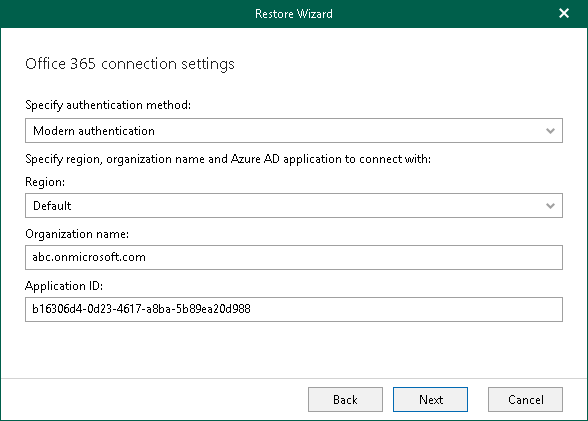
Task: Click the Application ID label
Action: click(64, 286)
